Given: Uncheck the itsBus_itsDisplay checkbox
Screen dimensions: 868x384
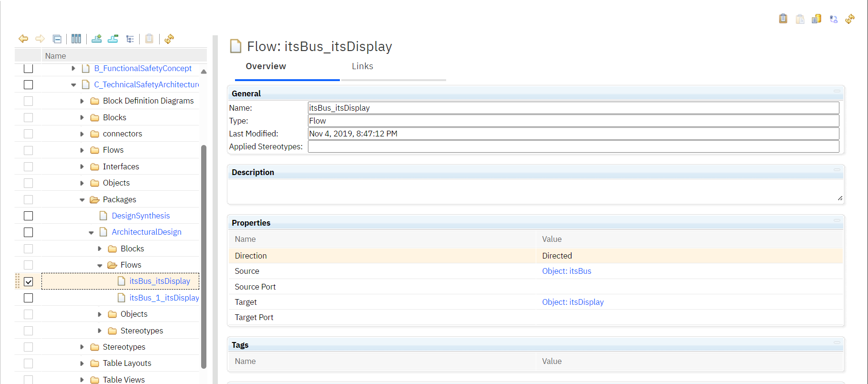Looking at the screenshot, I should coord(29,281).
